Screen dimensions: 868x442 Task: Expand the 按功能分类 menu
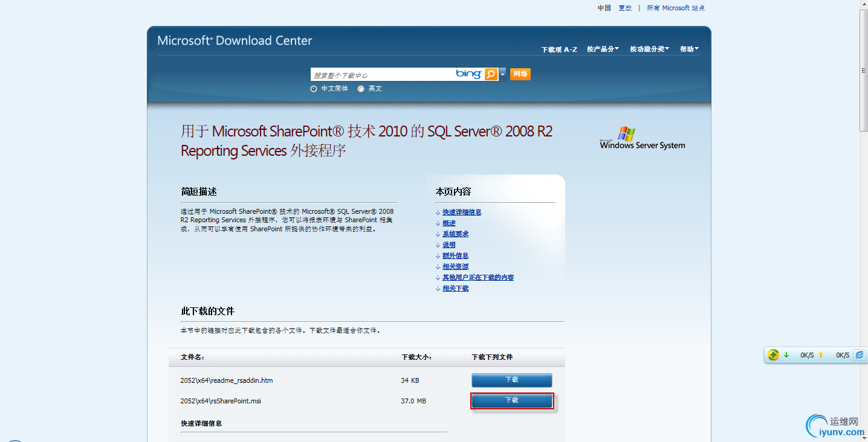[x=649, y=49]
